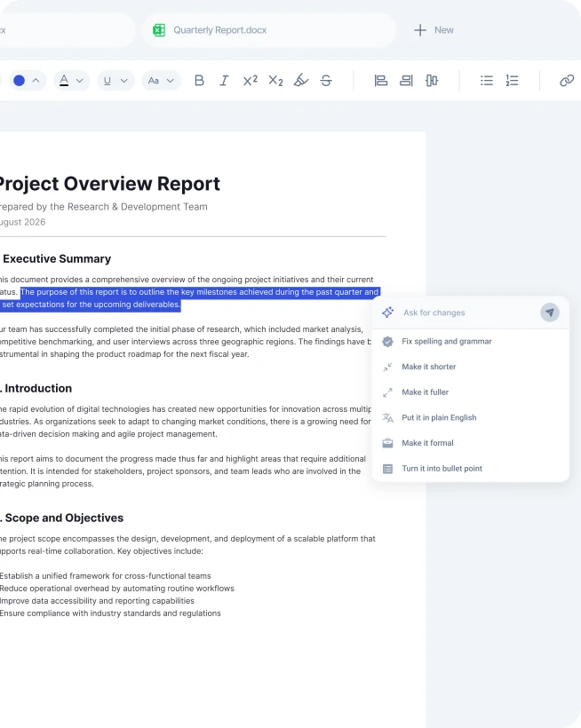Choose Make it fuller
The width and height of the screenshot is (581, 728).
pyautogui.click(x=471, y=392)
